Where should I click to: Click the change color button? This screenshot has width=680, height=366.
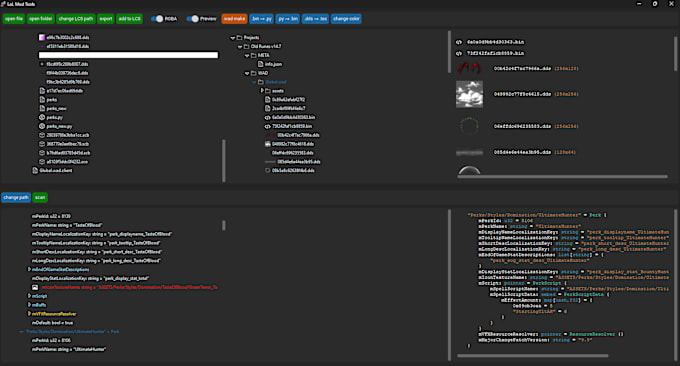346,19
